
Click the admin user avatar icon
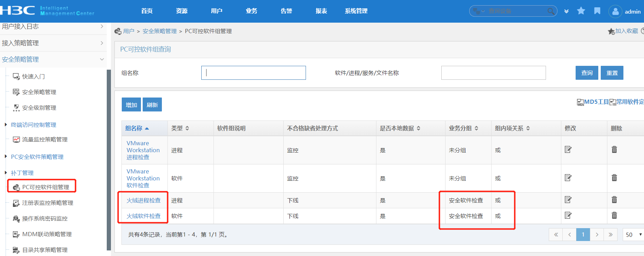615,11
